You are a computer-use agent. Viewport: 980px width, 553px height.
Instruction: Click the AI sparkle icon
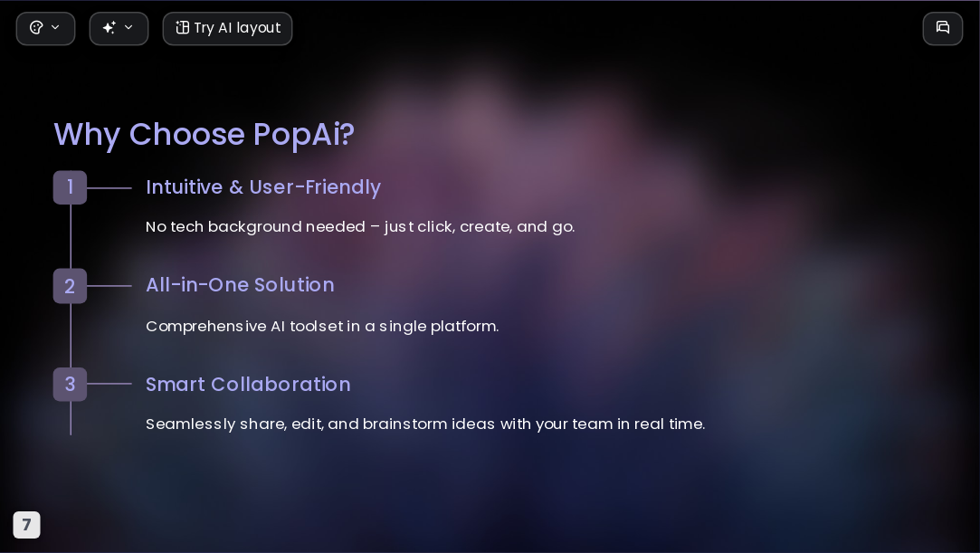click(x=109, y=27)
